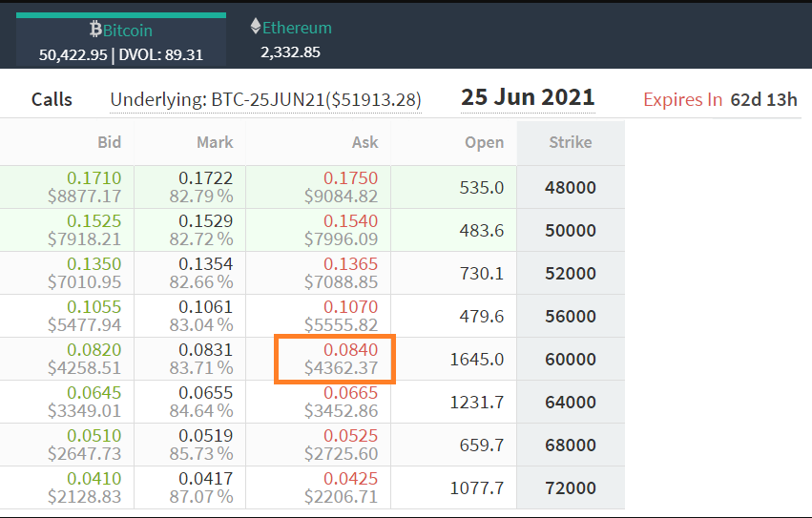Click the Mark column header
The image size is (812, 518).
pyautogui.click(x=215, y=142)
